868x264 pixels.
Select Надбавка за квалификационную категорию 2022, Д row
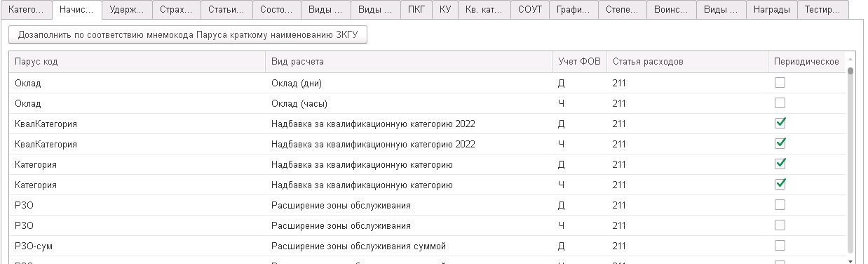click(409, 124)
